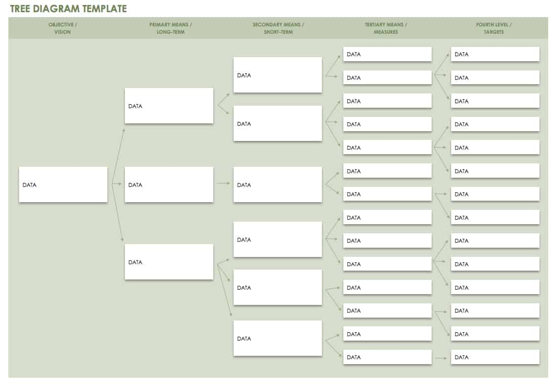Viewport: 559px width, 392px height.
Task: Select the DATA box under Objective / Vision
Action: [x=63, y=184]
